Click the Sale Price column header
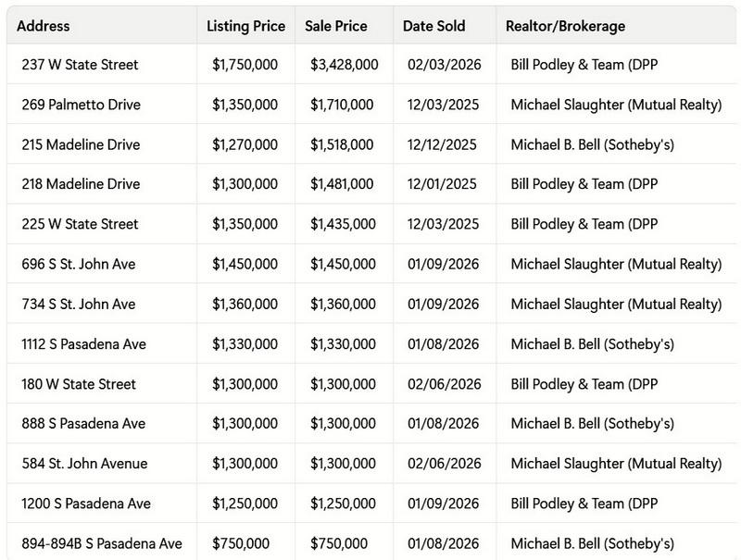741x560 pixels. pos(337,26)
